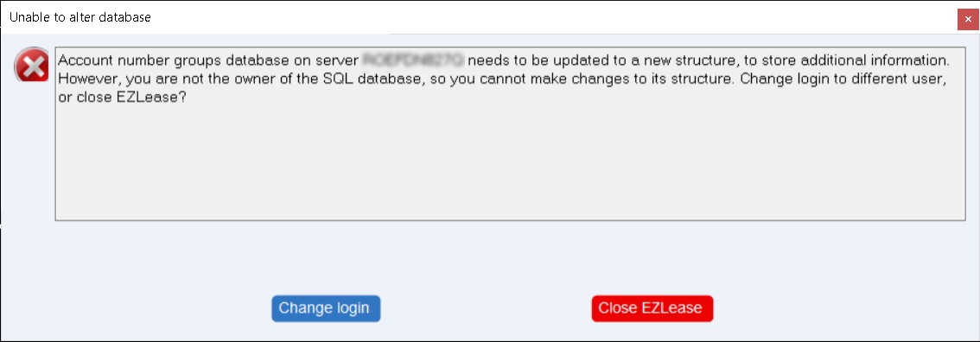980x342 pixels.
Task: Click the 'or close EZLease?' text line
Action: coord(122,98)
